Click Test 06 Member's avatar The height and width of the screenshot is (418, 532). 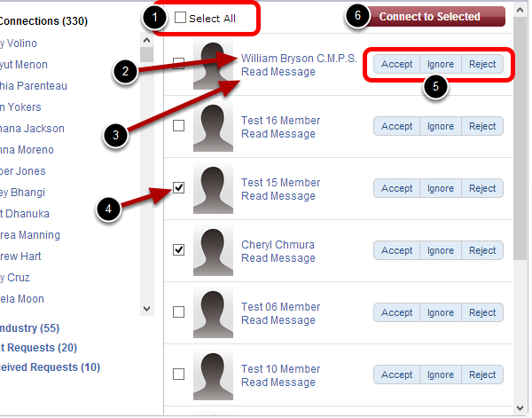(213, 313)
